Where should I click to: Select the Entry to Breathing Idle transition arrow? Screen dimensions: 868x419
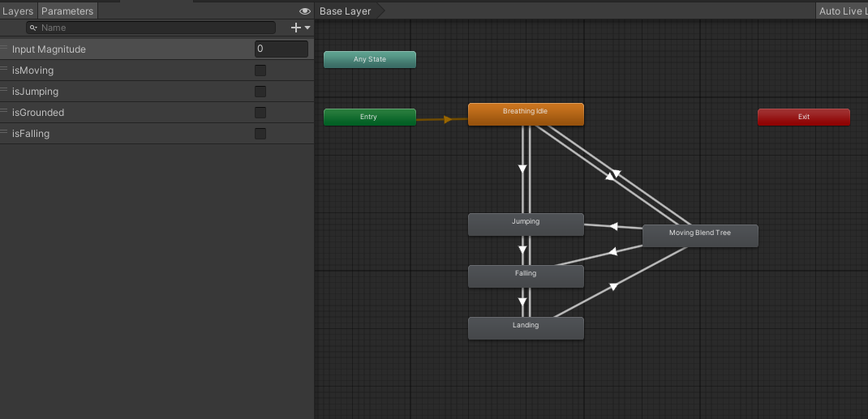point(447,119)
